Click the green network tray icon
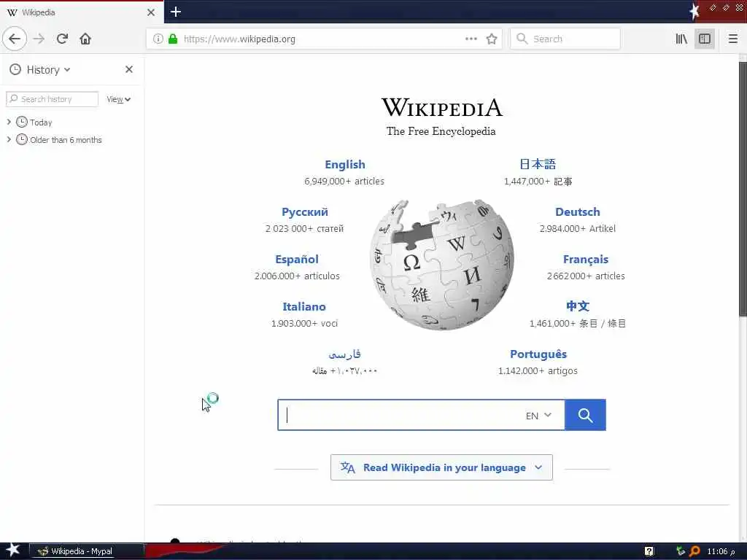The width and height of the screenshot is (747, 560). [x=681, y=551]
